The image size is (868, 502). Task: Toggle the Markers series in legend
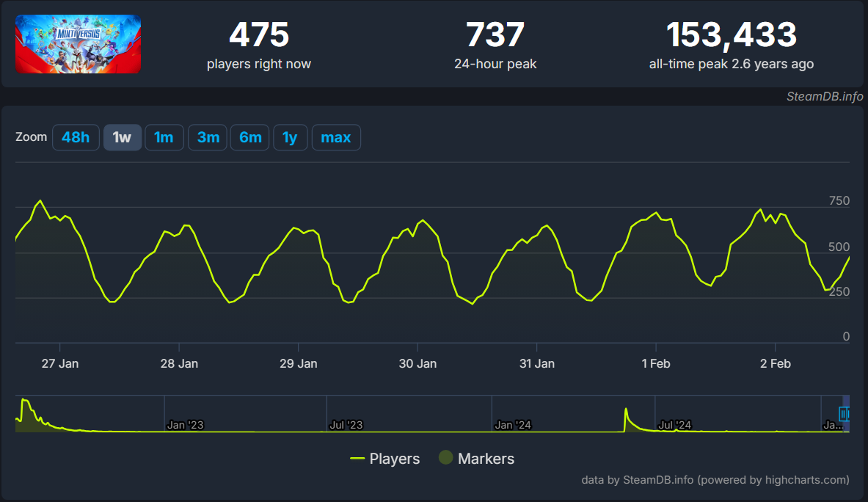[477, 458]
